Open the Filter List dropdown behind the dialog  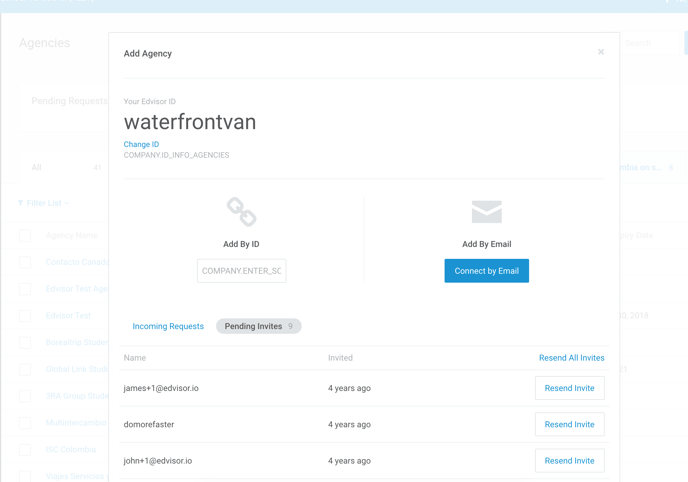tap(43, 203)
